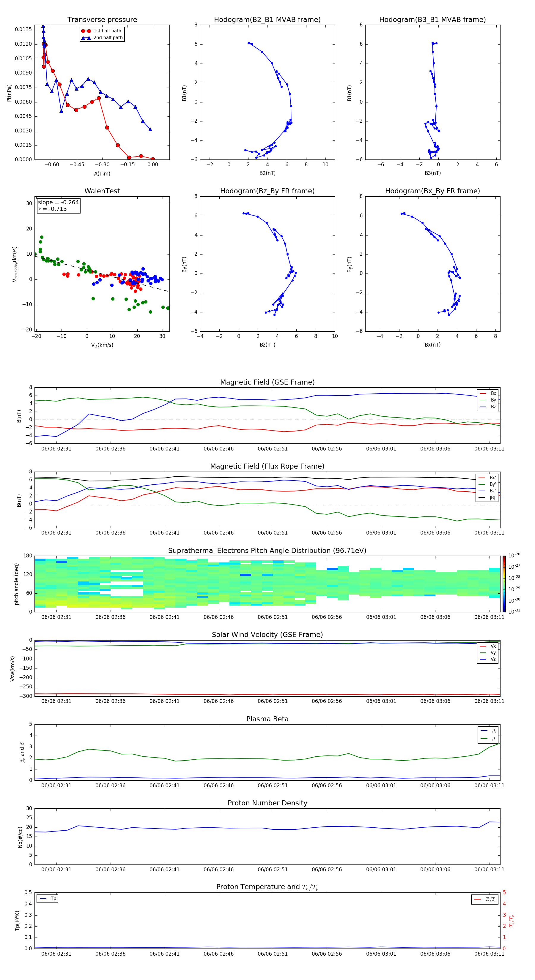535x980 pixels.
Task: Click the 'Suprathermal Electrons Pitch Angle Distribution' title
Action: click(x=267, y=551)
